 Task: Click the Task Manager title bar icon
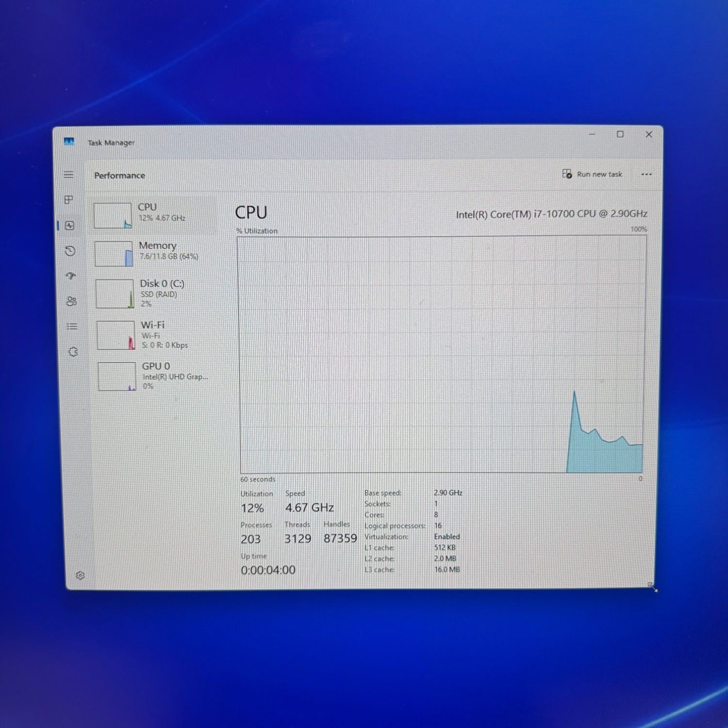69,142
